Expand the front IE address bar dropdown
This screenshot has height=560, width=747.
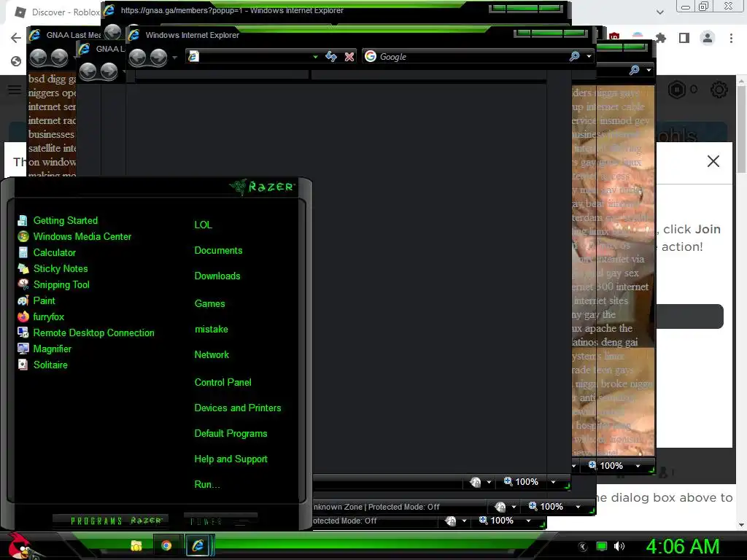pos(315,57)
